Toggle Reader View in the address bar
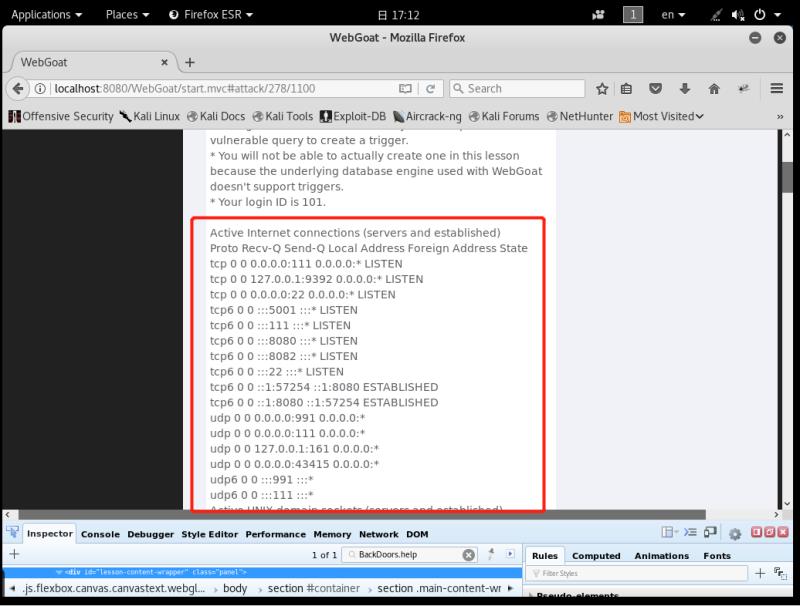Viewport: 800px width, 606px height. point(405,89)
